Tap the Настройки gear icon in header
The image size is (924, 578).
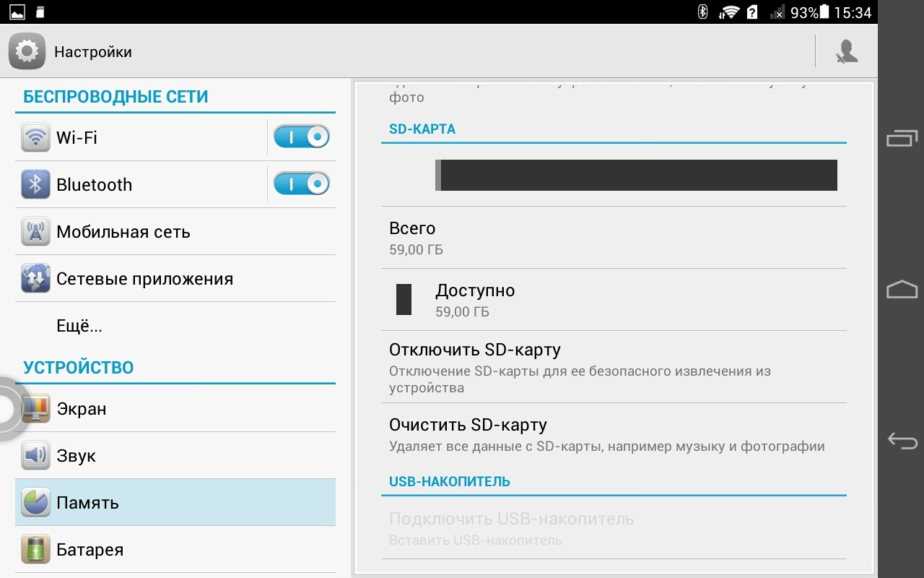(27, 52)
